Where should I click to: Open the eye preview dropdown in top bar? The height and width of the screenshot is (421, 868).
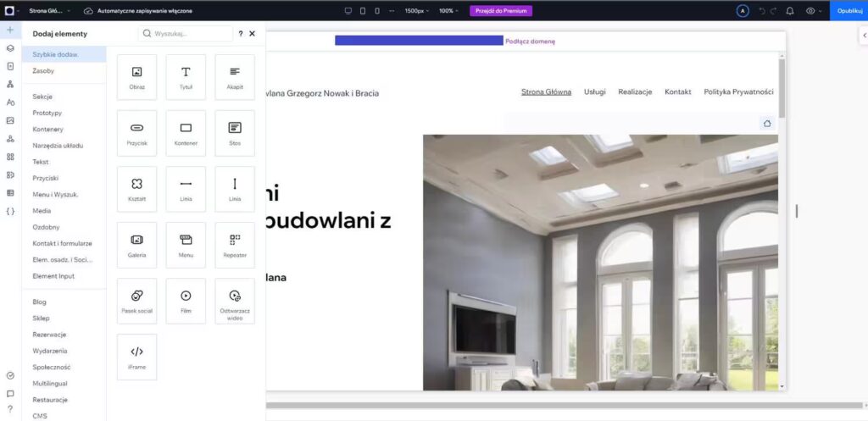click(813, 10)
